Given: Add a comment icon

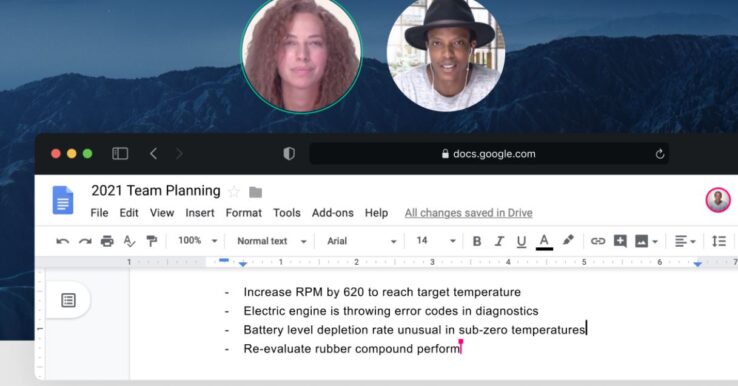Looking at the screenshot, I should coord(620,241).
